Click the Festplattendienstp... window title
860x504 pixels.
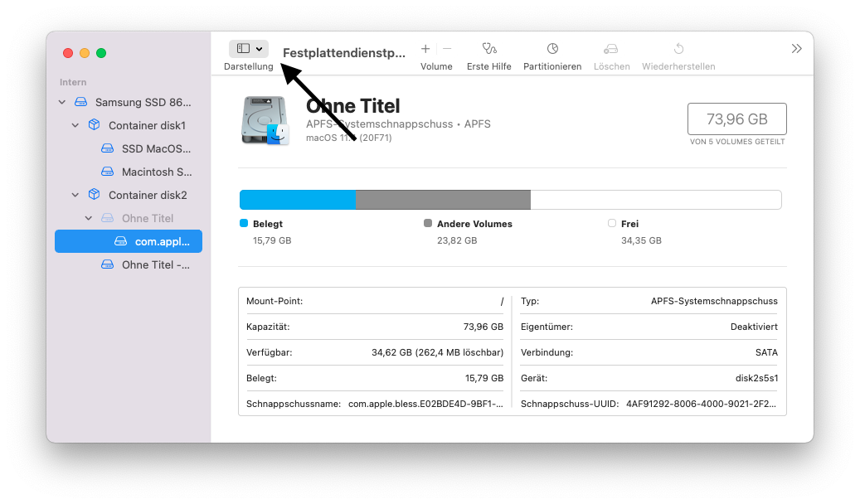click(344, 53)
